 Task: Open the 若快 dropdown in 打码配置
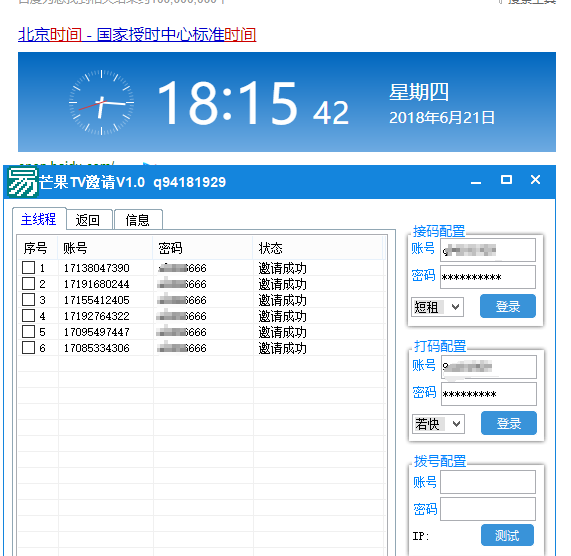coord(438,424)
